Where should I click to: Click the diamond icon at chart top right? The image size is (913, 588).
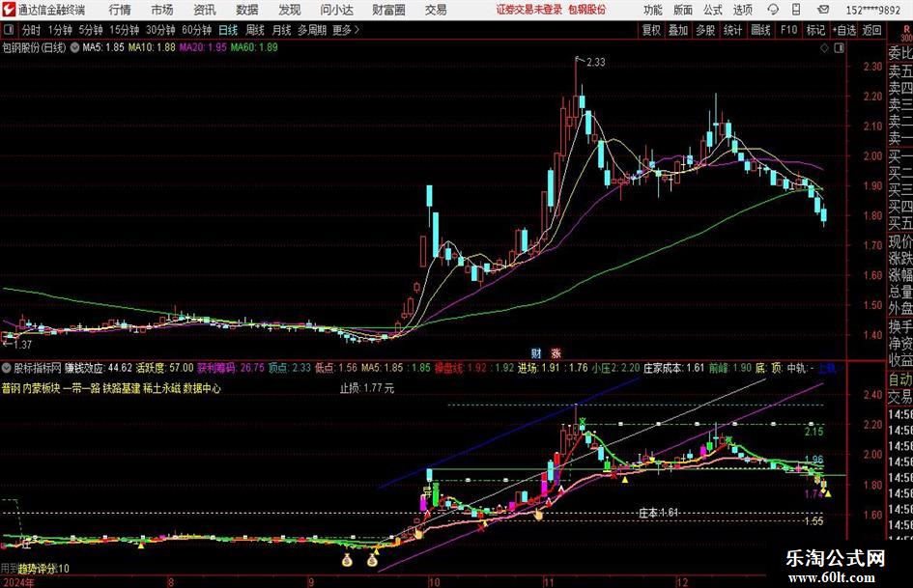pos(824,48)
